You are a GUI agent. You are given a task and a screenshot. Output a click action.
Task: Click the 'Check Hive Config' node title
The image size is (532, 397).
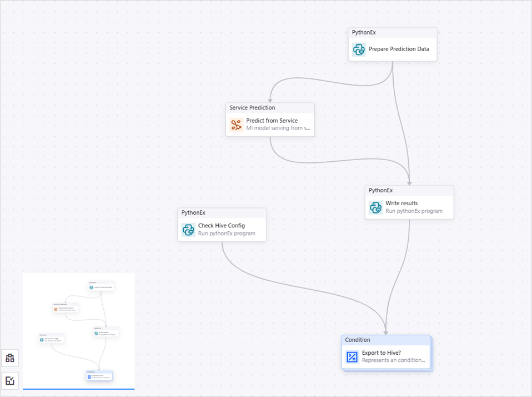(222, 226)
